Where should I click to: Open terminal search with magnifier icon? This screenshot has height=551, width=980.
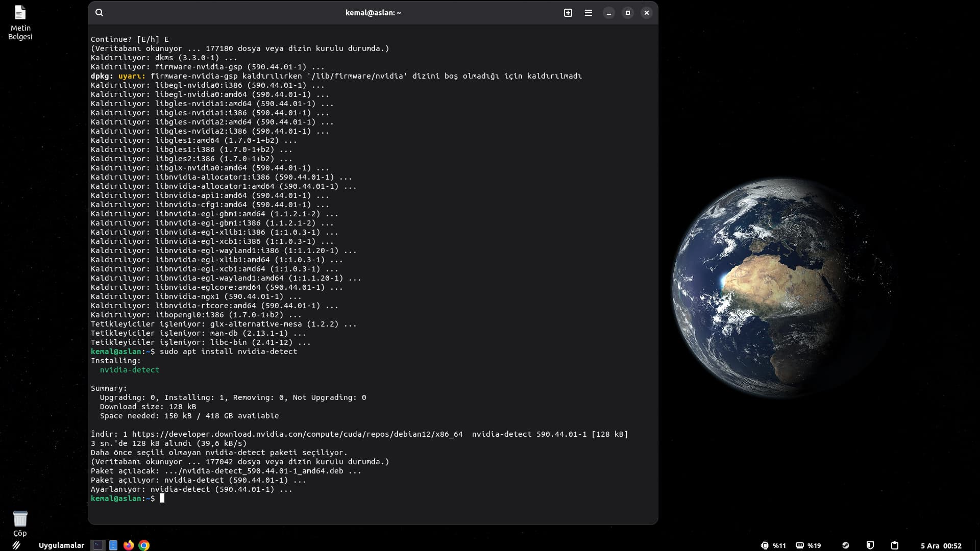coord(100,13)
